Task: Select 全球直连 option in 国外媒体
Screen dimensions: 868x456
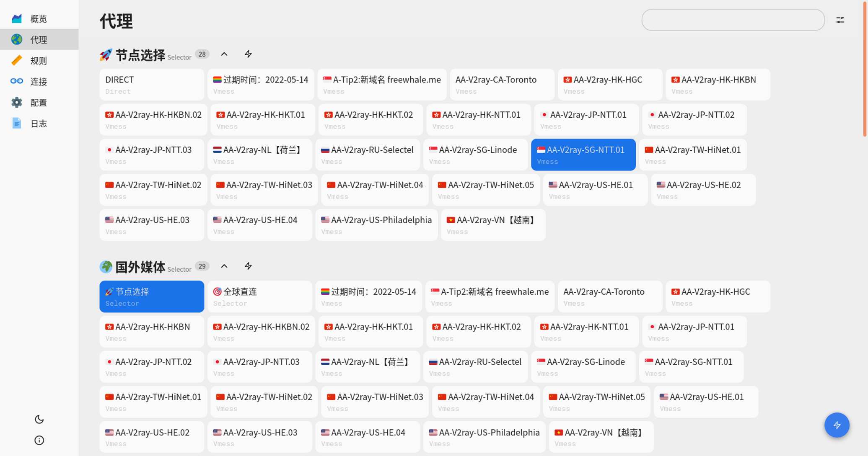Action: point(259,296)
